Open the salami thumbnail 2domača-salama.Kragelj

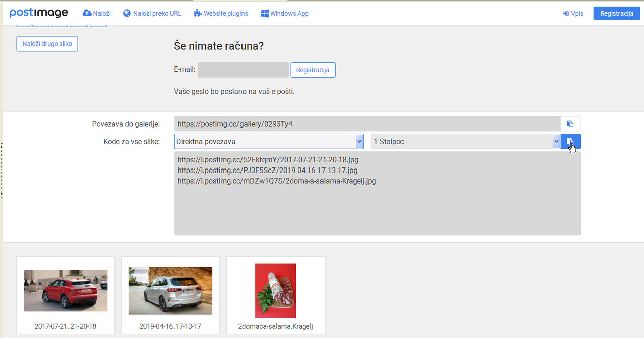276,291
